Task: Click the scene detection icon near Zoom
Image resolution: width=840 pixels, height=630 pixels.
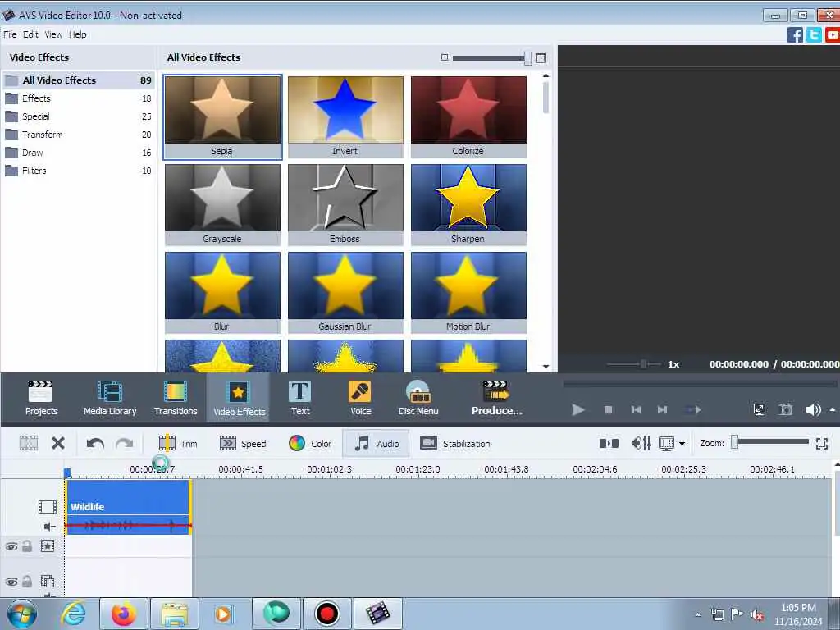Action: click(x=609, y=443)
